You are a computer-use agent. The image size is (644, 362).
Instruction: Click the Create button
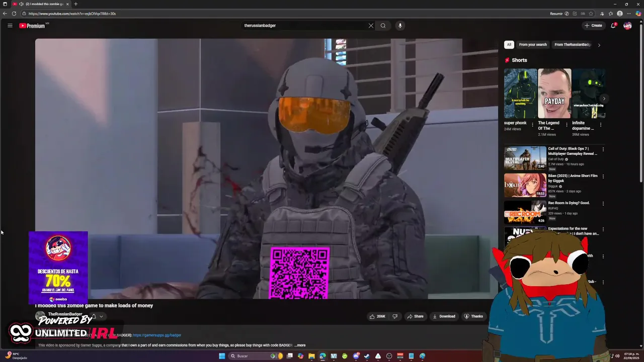(x=593, y=26)
